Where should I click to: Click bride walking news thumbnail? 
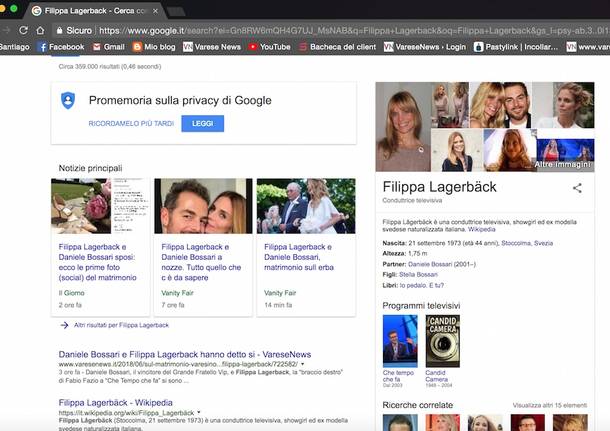[x=306, y=206]
